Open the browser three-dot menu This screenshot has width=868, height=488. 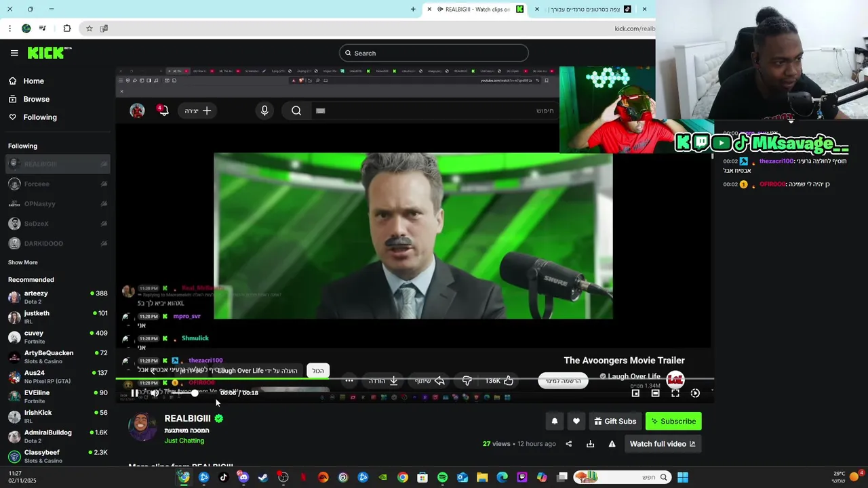click(9, 28)
